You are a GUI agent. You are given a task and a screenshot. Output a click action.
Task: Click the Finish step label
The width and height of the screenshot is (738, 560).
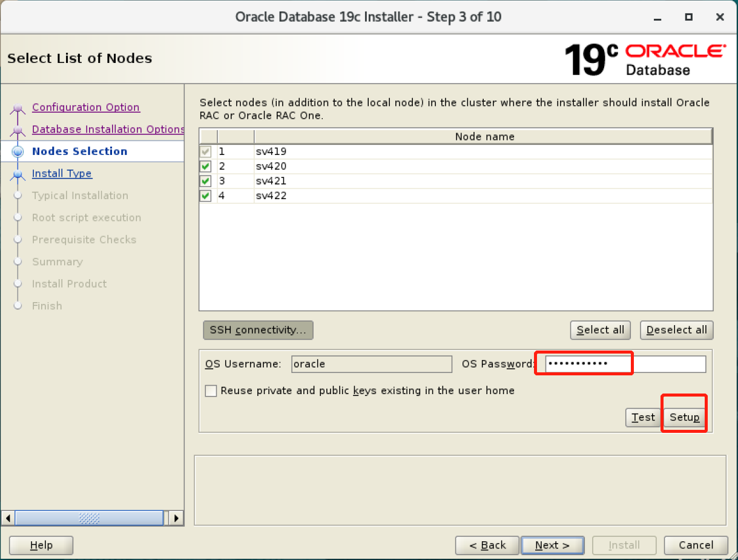coord(47,306)
